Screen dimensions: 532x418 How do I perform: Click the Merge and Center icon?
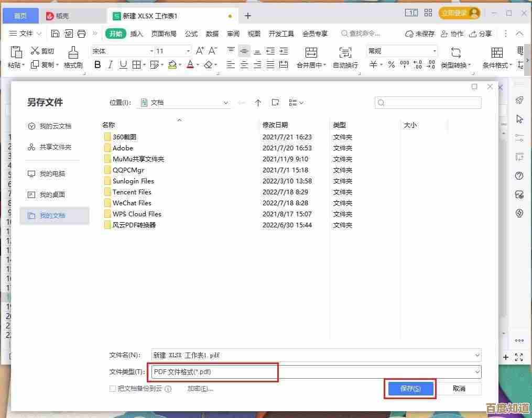[311, 57]
